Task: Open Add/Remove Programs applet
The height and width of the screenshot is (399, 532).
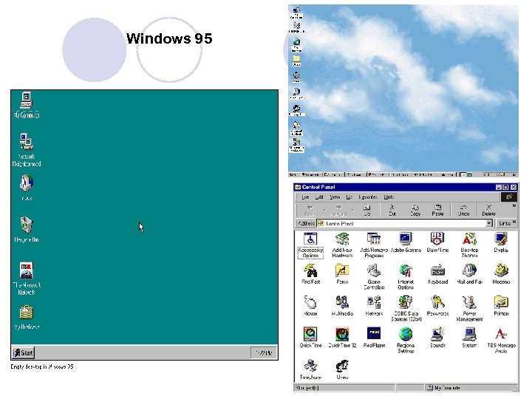Action: tap(374, 245)
